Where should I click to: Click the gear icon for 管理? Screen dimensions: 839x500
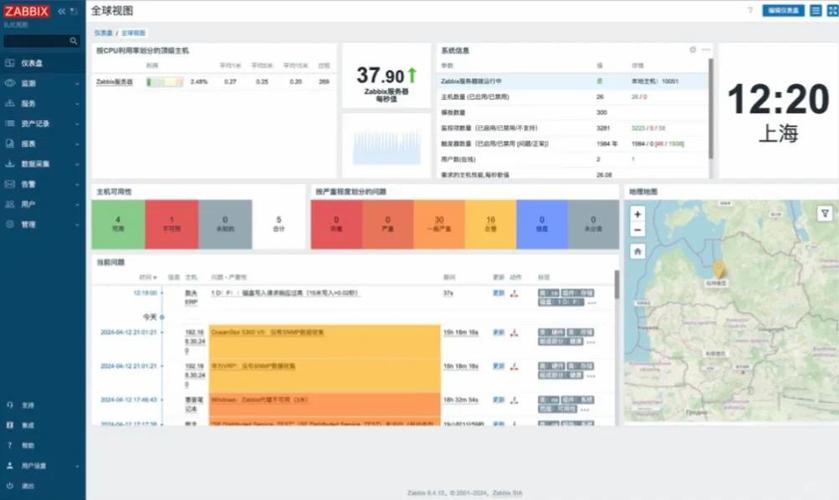[10, 224]
